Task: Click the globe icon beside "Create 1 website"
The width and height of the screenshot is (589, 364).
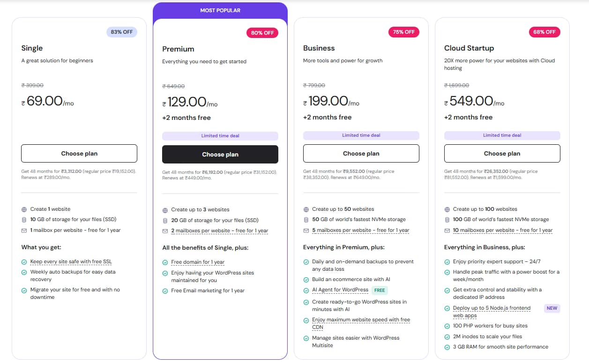Action: click(x=24, y=209)
